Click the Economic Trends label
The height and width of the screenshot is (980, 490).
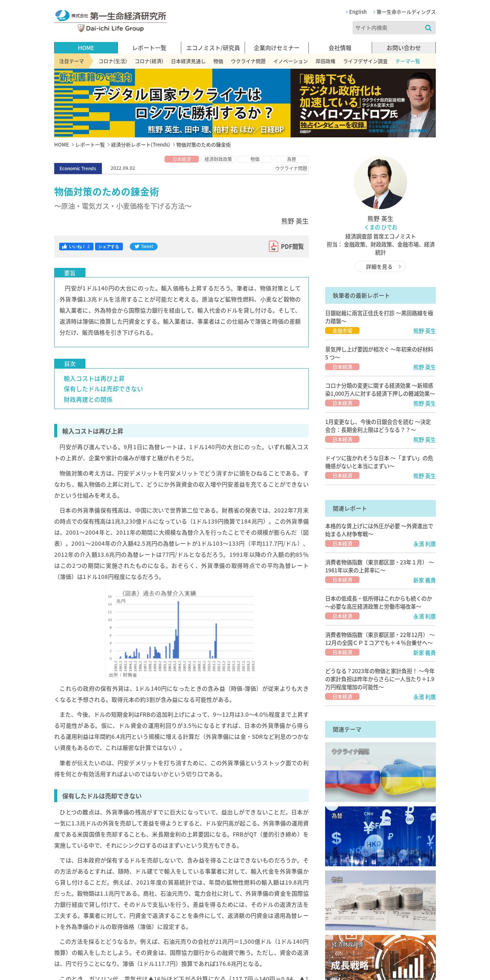78,168
